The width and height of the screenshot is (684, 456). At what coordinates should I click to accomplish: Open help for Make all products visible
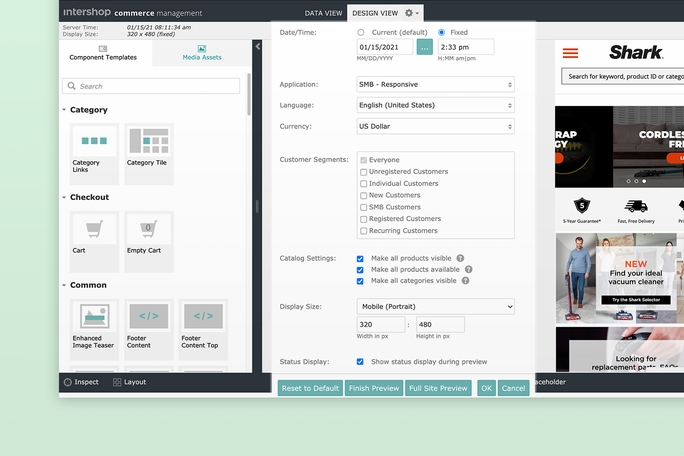coord(460,258)
